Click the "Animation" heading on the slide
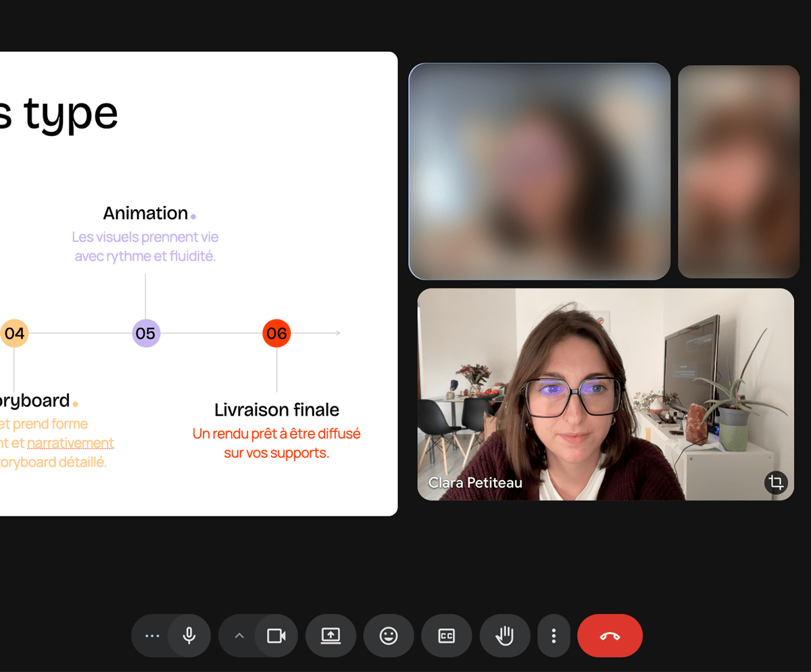This screenshot has width=811, height=672. (145, 213)
